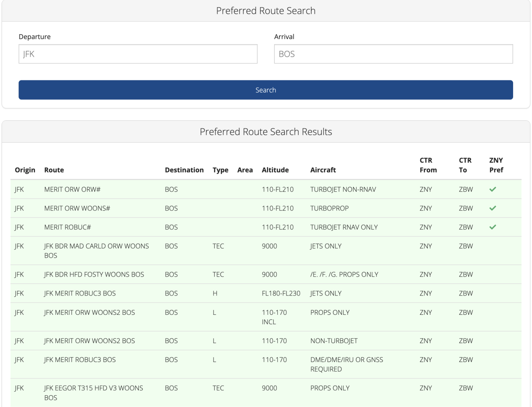Screen dimensions: 532x407
Task: Sort results by the Route column header
Action: pyautogui.click(x=54, y=170)
